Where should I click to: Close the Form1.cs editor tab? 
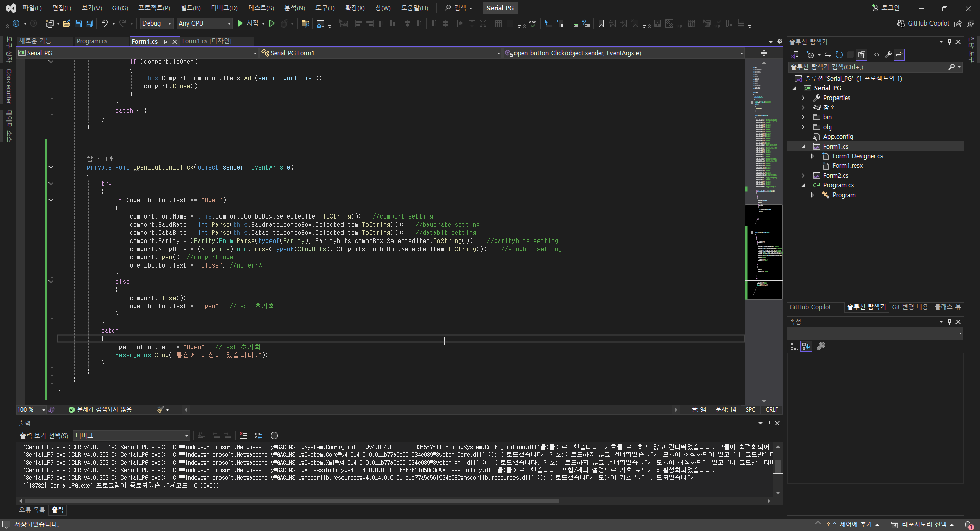tap(174, 42)
